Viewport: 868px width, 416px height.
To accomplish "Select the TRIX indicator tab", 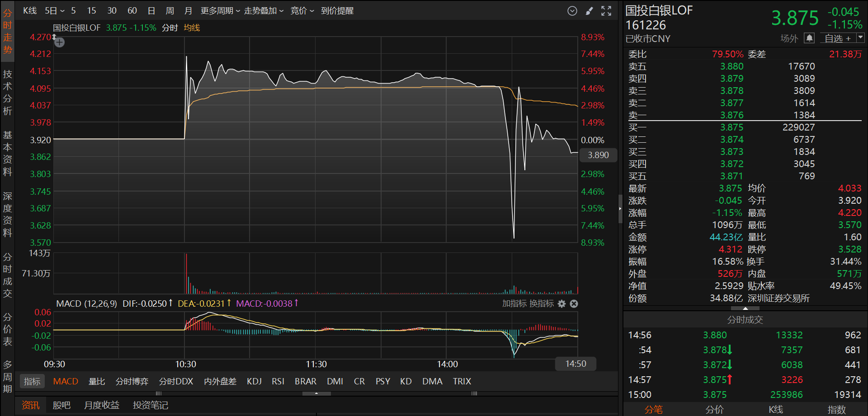I will (x=462, y=381).
